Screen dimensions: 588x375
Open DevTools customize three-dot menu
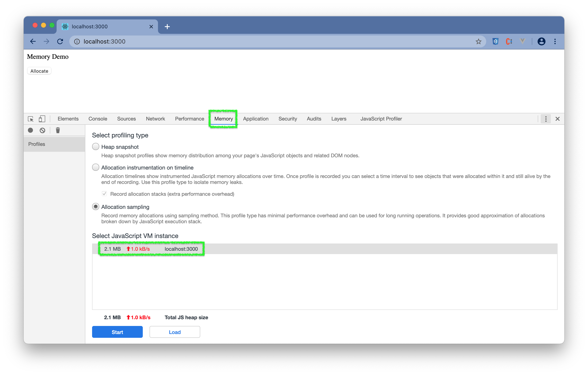pyautogui.click(x=546, y=119)
